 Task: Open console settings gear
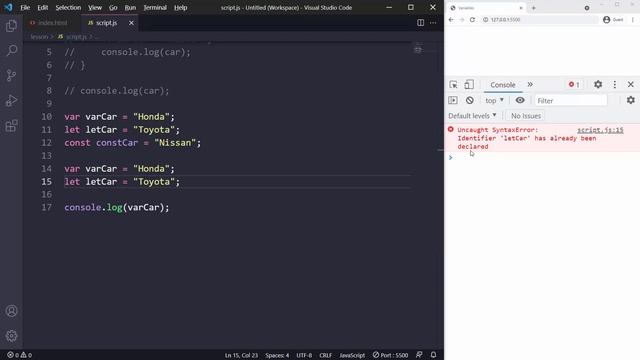[x=631, y=100]
